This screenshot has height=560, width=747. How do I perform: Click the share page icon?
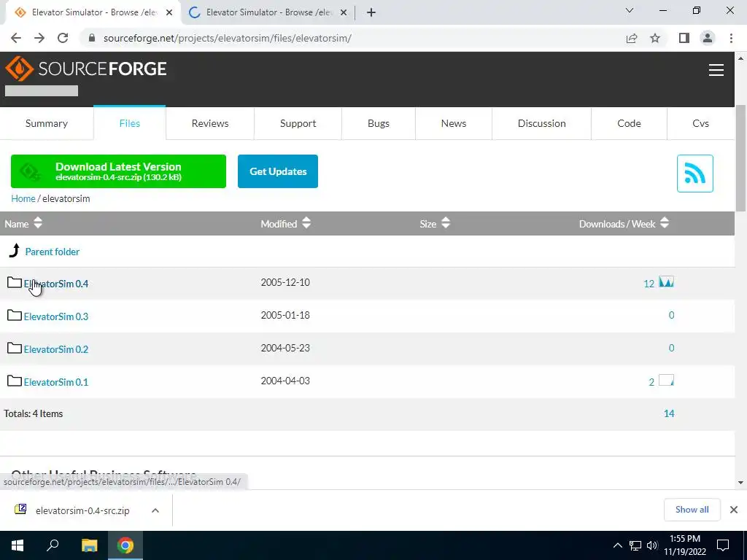(632, 38)
